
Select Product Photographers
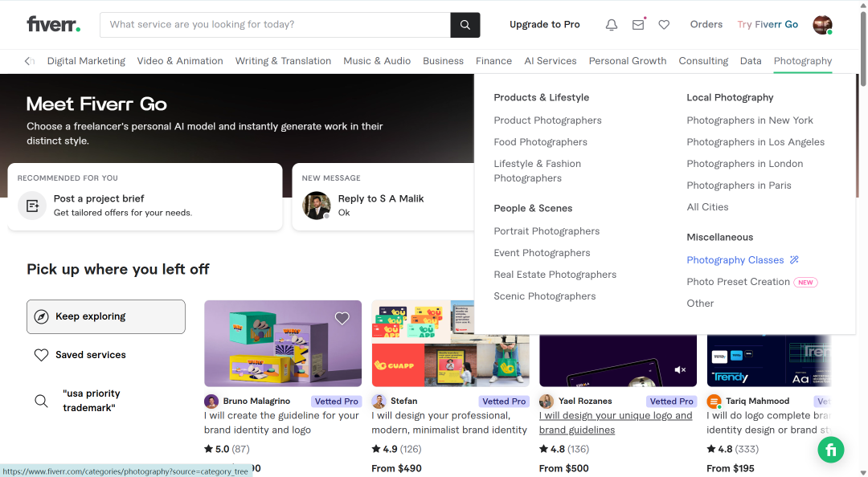(x=547, y=120)
